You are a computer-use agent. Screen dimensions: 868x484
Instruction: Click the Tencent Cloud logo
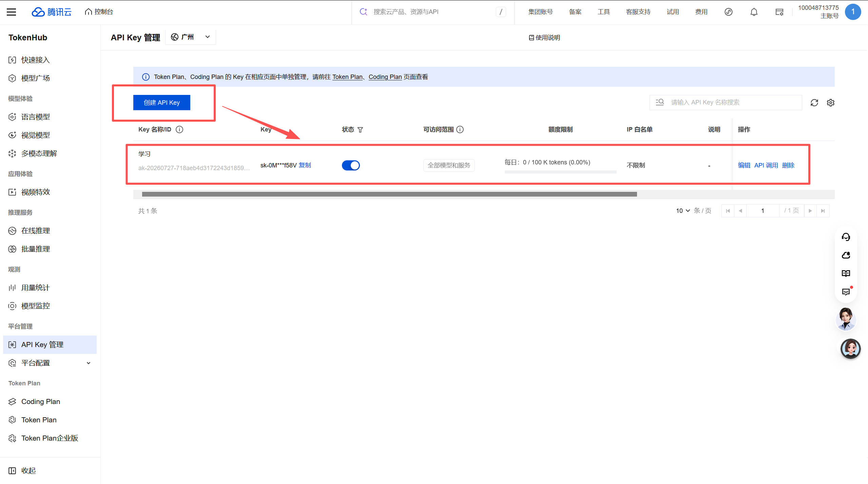(52, 12)
